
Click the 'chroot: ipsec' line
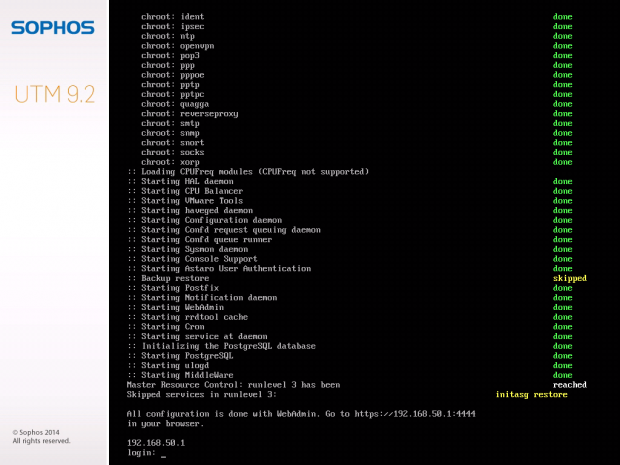point(172,26)
